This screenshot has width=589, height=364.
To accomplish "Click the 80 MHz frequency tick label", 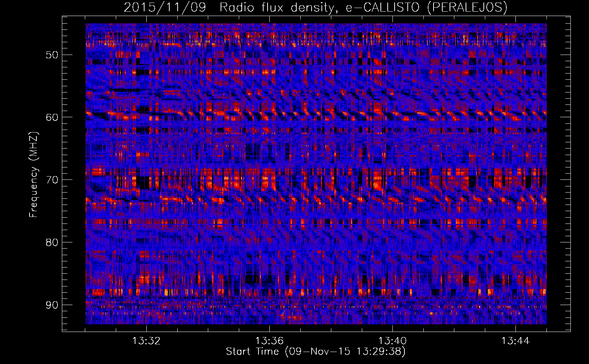I will coord(52,242).
